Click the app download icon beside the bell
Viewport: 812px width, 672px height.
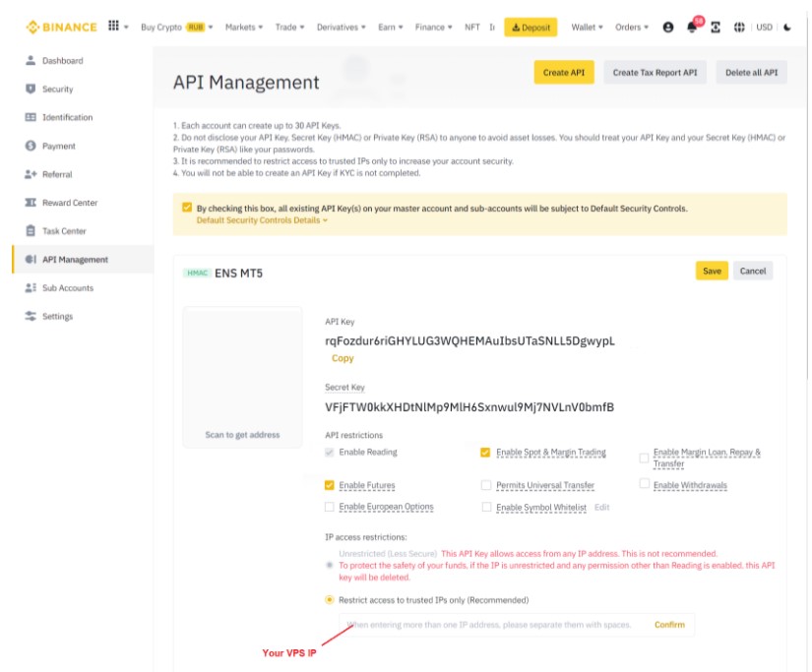coord(716,27)
